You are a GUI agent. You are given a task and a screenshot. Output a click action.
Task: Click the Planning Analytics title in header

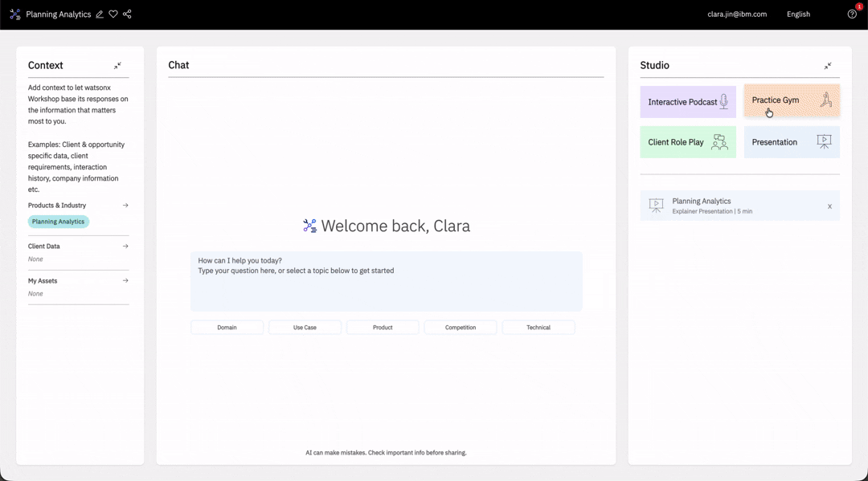[x=58, y=14]
